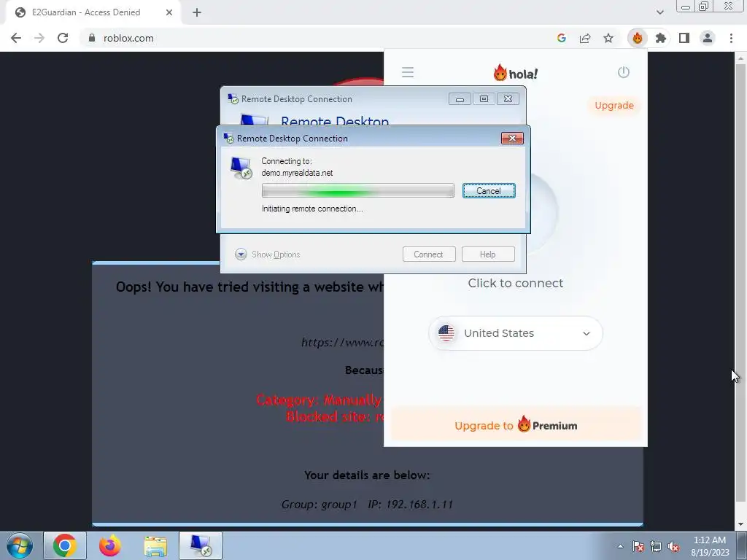This screenshot has width=747, height=560.
Task: Reload the roblox.com page
Action: click(x=63, y=38)
